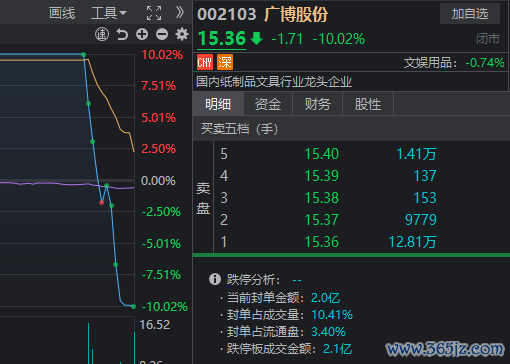Click the company description 国内纸制品文具行业龙头企业
510x364 pixels.
tap(274, 82)
